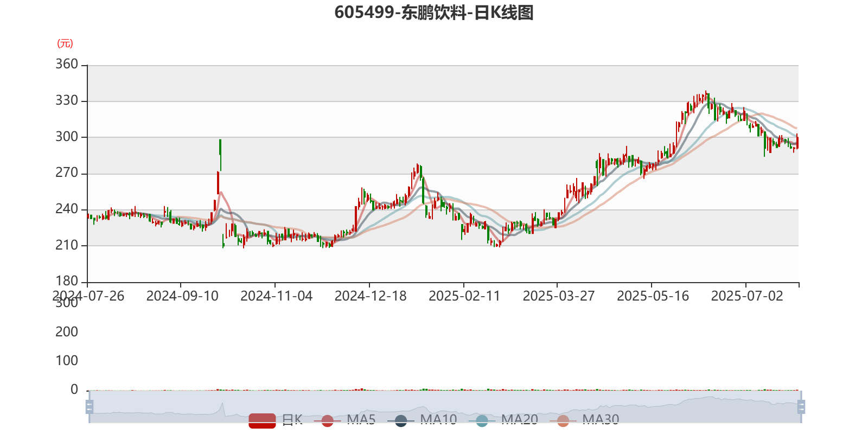Click the 2024-12-18 date axis label
The image size is (868, 434).
pyautogui.click(x=371, y=296)
